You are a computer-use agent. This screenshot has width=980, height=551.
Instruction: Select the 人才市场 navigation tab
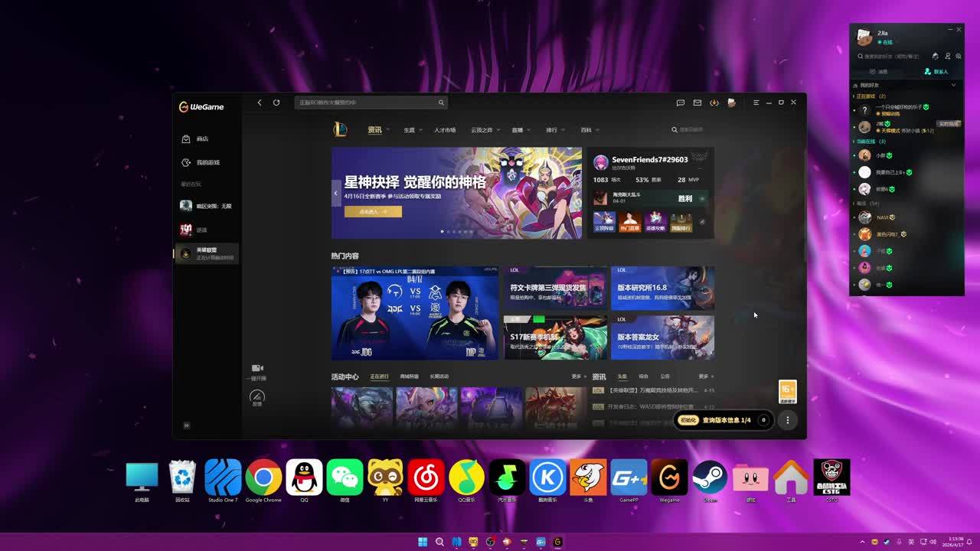[x=444, y=130]
